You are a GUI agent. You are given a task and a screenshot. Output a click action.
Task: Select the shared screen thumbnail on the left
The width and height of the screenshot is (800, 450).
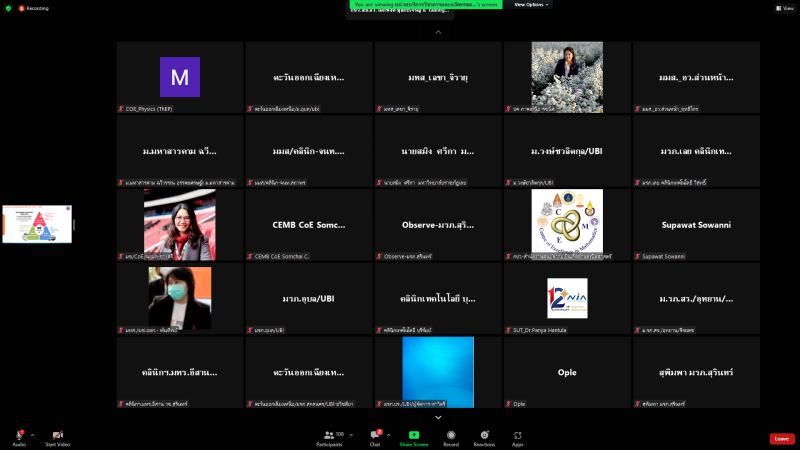tap(36, 224)
